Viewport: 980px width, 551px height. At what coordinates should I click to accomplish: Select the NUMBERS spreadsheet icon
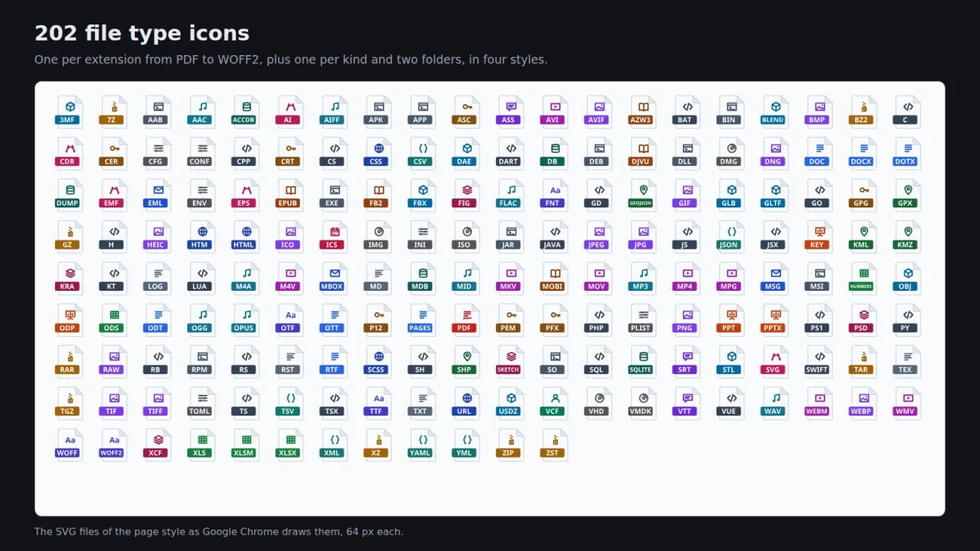tap(864, 278)
